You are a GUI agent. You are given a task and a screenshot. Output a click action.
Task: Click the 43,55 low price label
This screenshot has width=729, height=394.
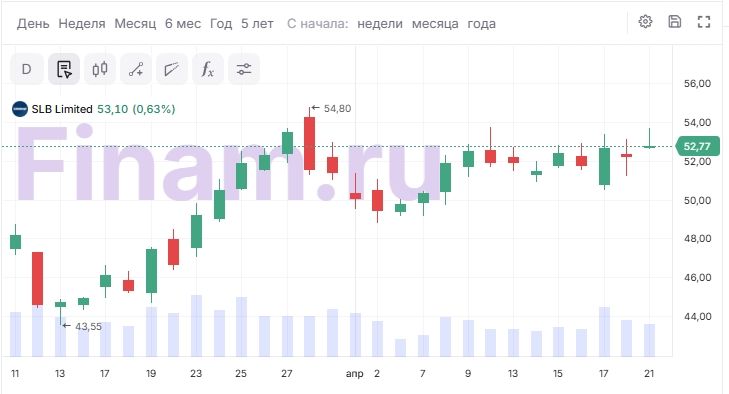(88, 327)
